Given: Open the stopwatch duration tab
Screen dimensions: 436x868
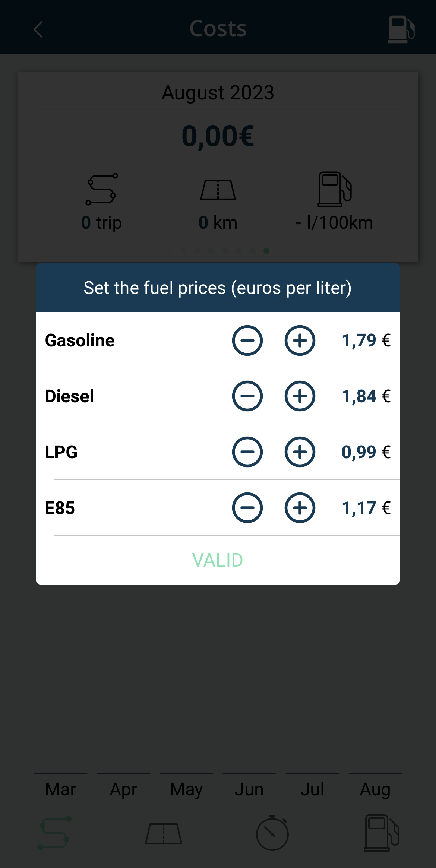Looking at the screenshot, I should (x=272, y=833).
